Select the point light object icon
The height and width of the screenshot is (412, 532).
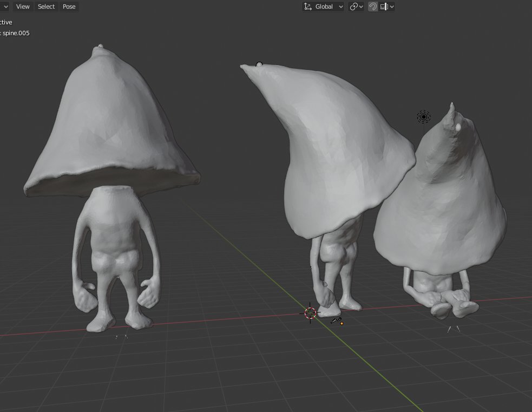coord(423,117)
